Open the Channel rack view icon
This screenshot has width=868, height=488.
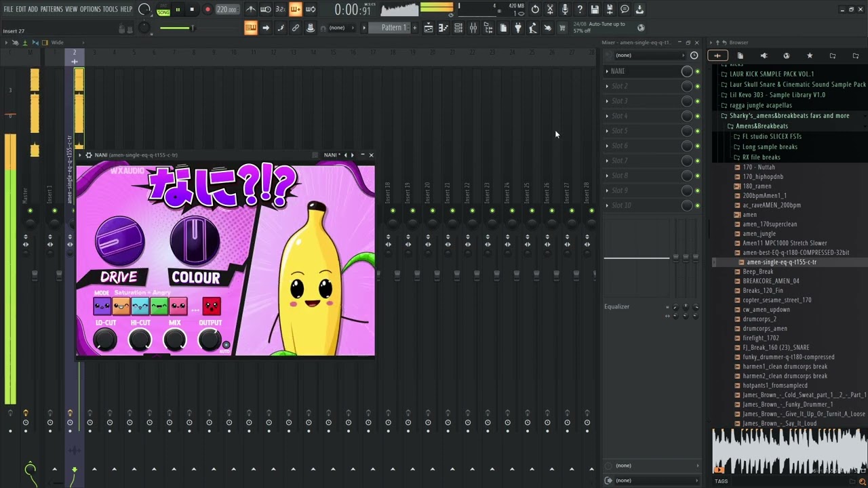[458, 28]
